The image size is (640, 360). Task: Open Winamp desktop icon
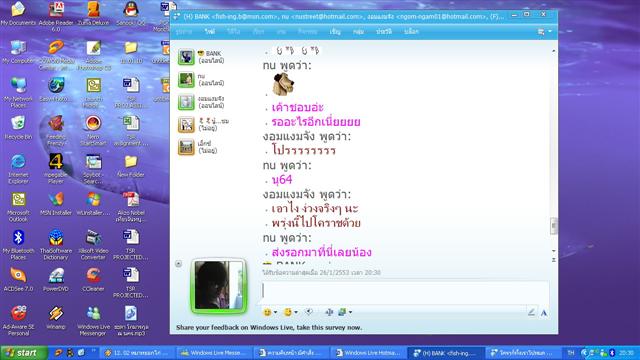coord(56,318)
